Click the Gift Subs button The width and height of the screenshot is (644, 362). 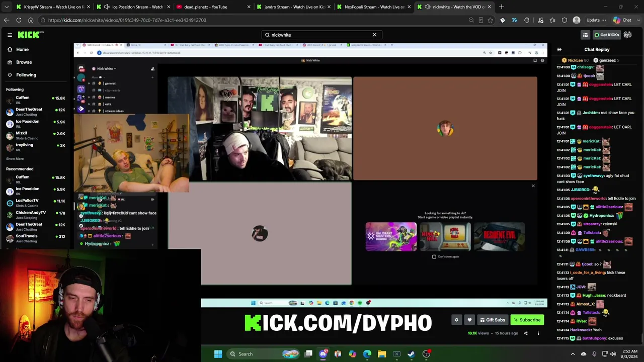pos(492,320)
